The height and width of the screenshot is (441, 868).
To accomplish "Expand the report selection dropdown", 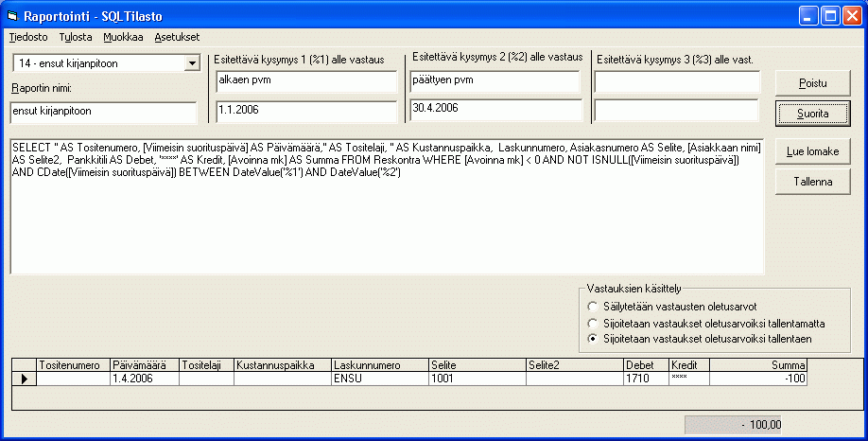I will point(192,63).
